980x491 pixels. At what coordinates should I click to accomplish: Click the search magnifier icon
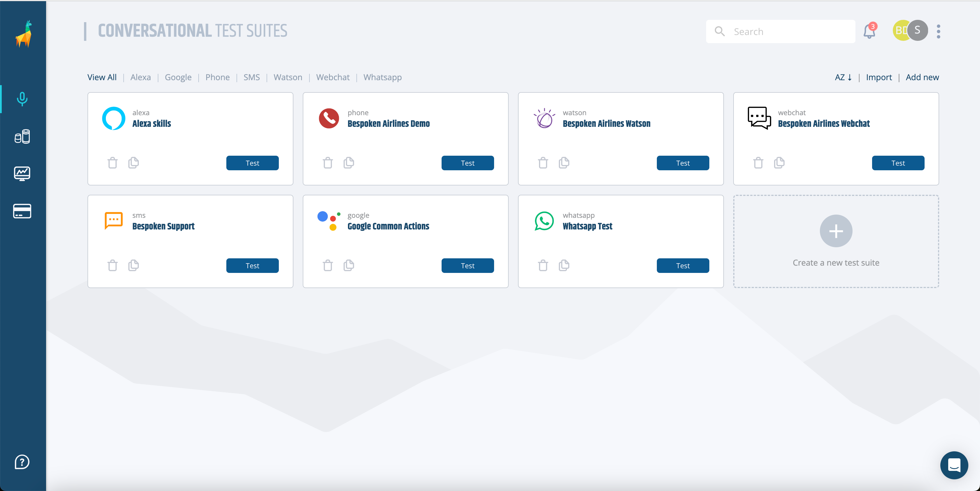720,31
